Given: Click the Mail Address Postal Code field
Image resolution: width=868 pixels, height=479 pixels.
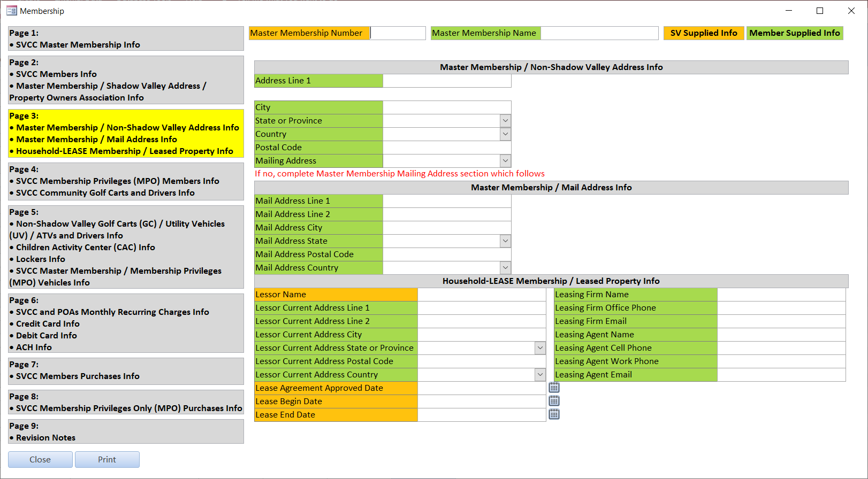Looking at the screenshot, I should point(447,254).
